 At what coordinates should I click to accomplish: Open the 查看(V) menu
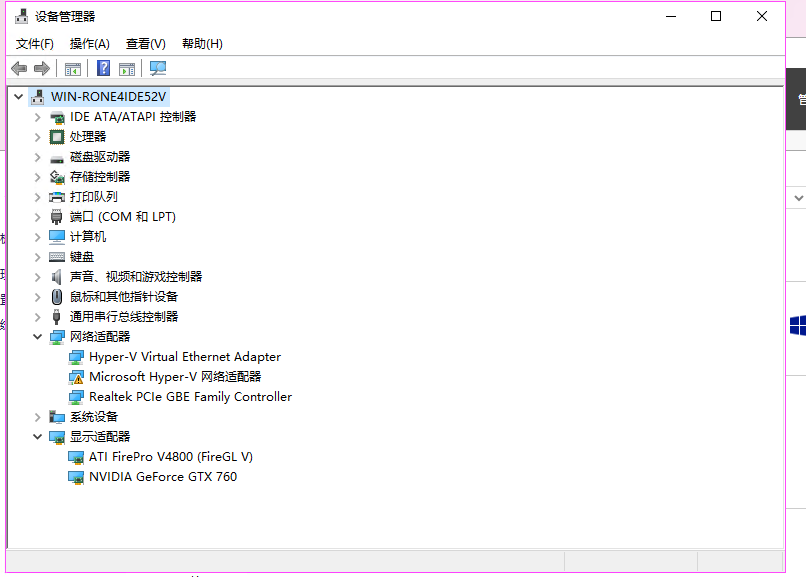coord(146,44)
